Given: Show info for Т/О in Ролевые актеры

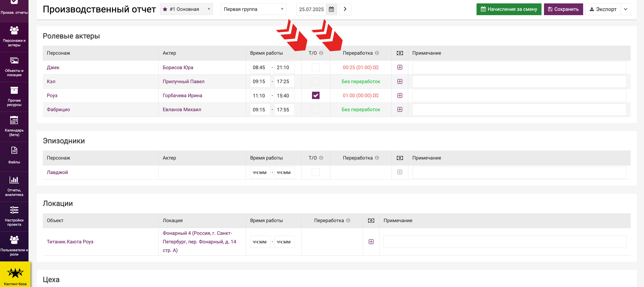Looking at the screenshot, I should [321, 53].
